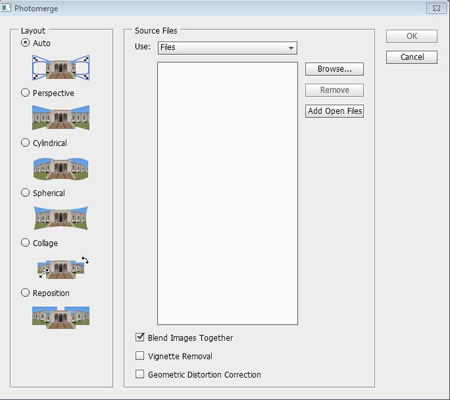Uncheck Blend Images Together
The width and height of the screenshot is (450, 400).
(x=140, y=337)
